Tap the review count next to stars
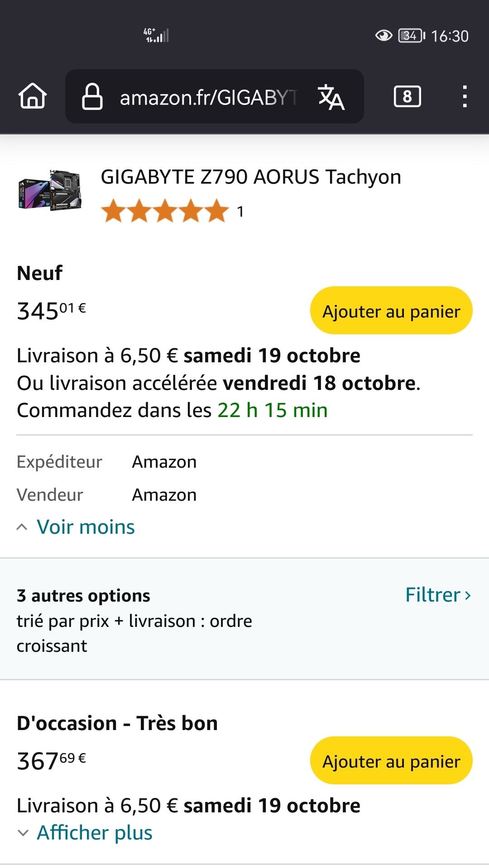 click(240, 212)
